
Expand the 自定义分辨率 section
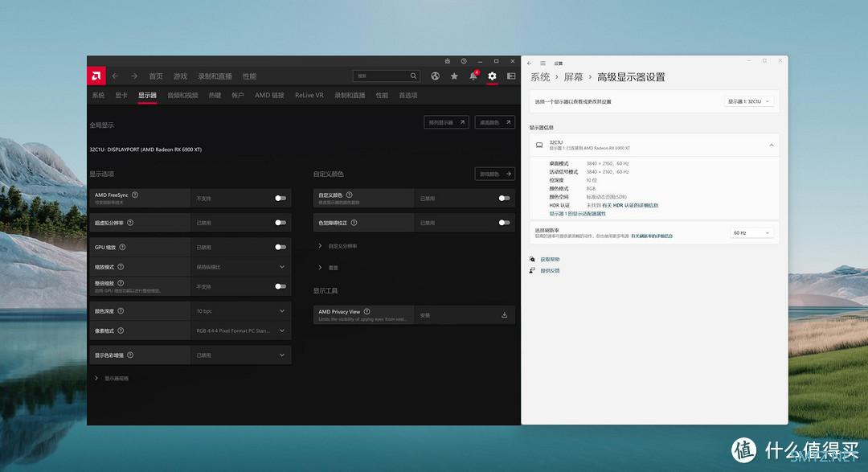pos(338,246)
